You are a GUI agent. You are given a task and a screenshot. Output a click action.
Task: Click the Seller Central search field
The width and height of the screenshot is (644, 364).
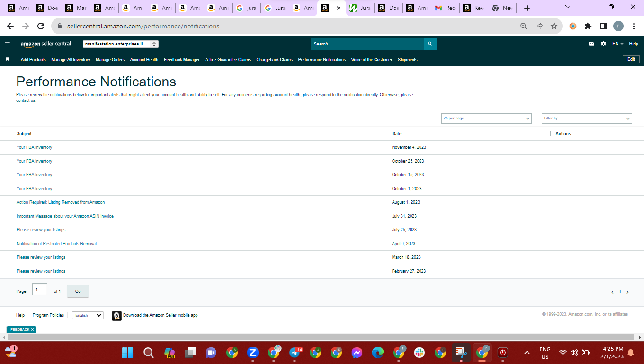point(367,44)
